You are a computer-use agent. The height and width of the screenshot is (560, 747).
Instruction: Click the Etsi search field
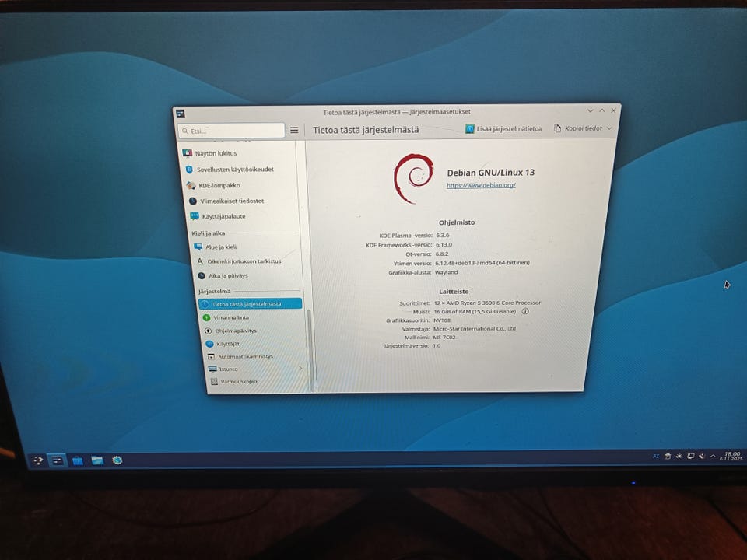(x=232, y=131)
